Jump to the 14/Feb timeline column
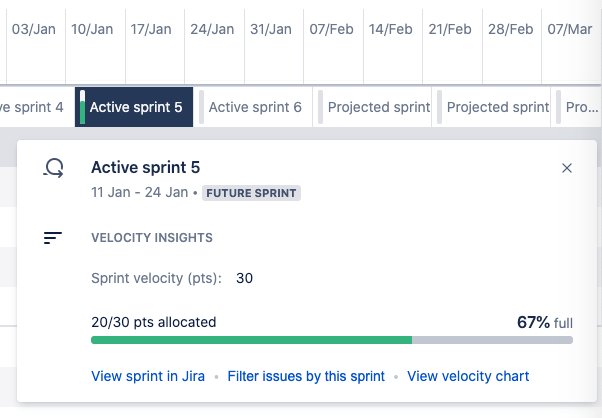602x418 pixels. pyautogui.click(x=391, y=29)
